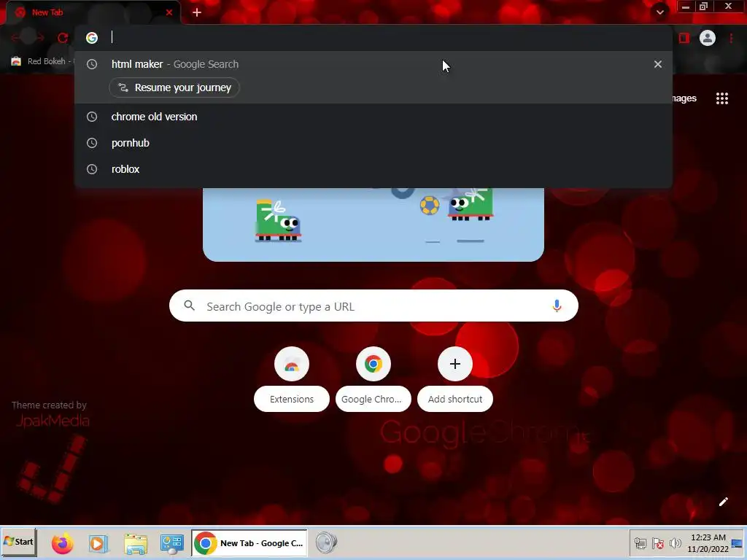Focus the Search Google or type a URL box
This screenshot has width=747, height=560.
(373, 306)
